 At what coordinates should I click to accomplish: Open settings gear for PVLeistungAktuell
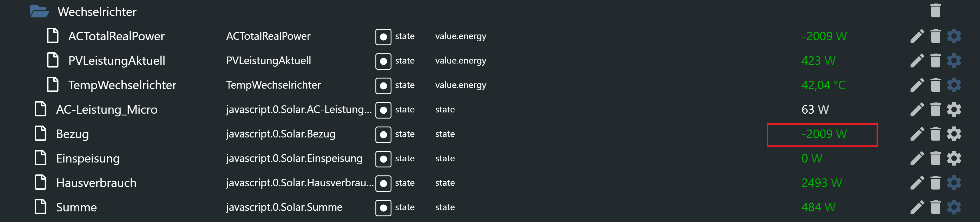(x=953, y=60)
